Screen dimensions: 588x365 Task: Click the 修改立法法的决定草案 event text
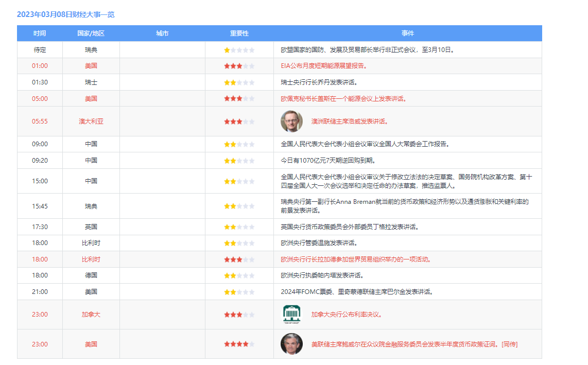(406, 181)
